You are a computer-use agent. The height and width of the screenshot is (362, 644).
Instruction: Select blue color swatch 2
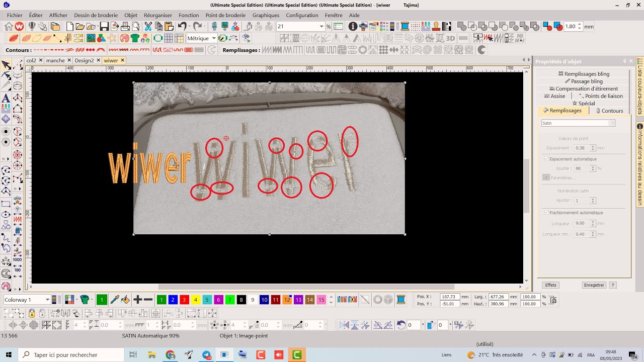[173, 300]
